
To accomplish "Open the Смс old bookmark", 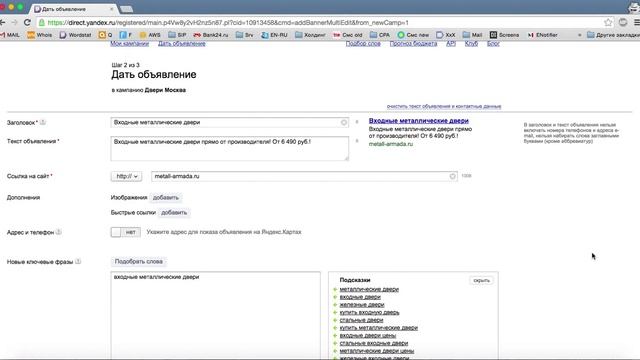I will point(348,35).
